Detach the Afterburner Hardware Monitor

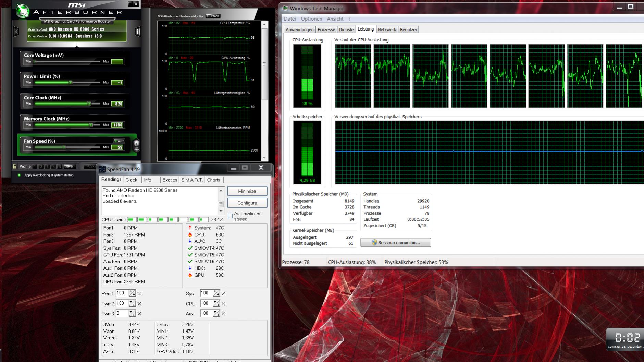tap(213, 16)
